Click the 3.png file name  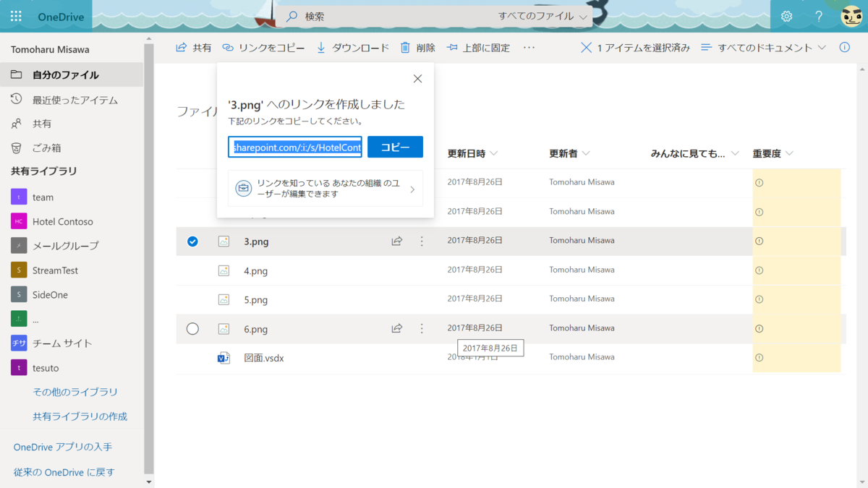pyautogui.click(x=256, y=241)
